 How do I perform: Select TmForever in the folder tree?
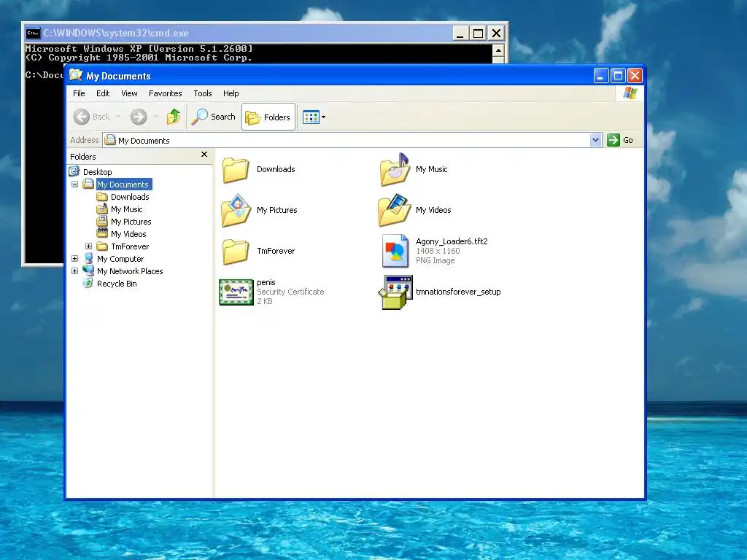(130, 246)
